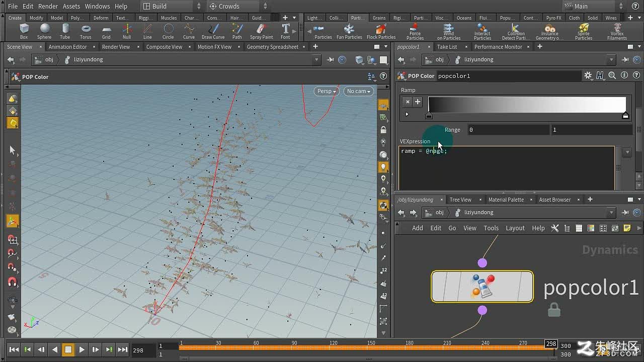Click the Fan Particles shelf tool
The image size is (644, 362).
349,31
